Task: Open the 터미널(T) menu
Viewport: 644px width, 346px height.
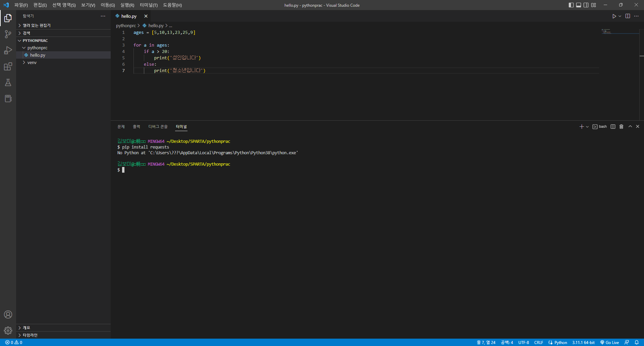Action: pos(149,5)
